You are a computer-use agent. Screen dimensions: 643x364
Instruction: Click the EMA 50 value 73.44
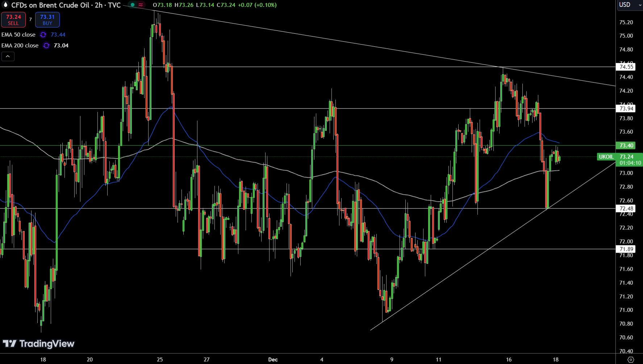pyautogui.click(x=58, y=35)
